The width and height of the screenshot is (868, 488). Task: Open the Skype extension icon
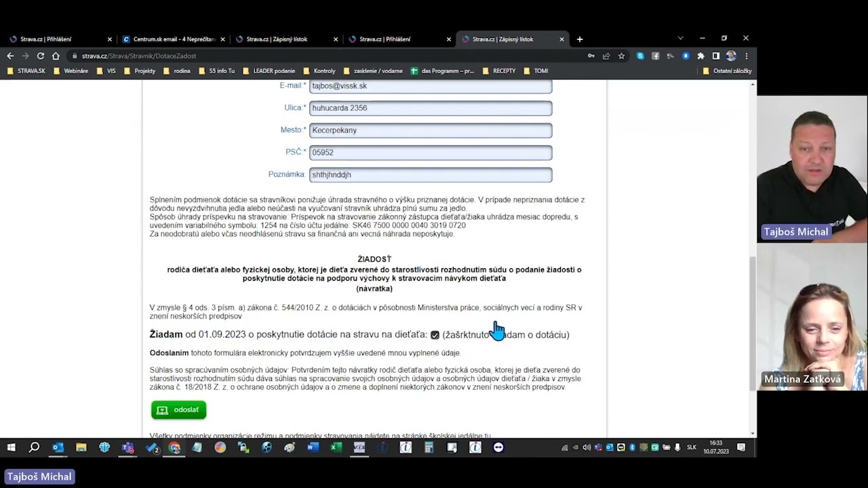point(640,56)
